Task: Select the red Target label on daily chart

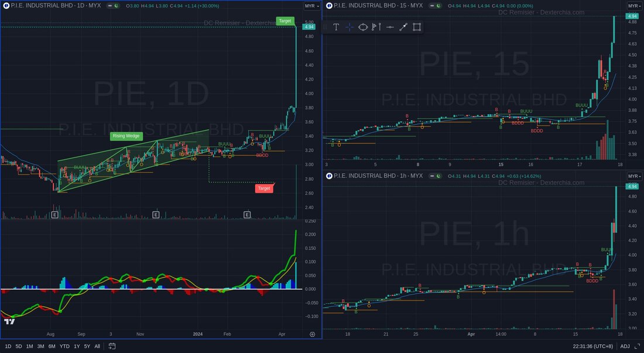Action: (264, 189)
